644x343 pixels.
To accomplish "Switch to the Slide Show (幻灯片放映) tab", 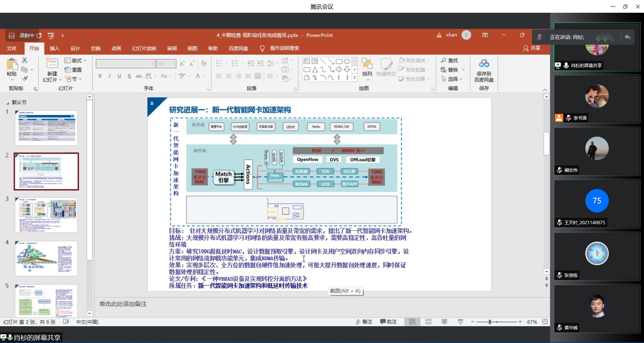I will click(x=144, y=48).
